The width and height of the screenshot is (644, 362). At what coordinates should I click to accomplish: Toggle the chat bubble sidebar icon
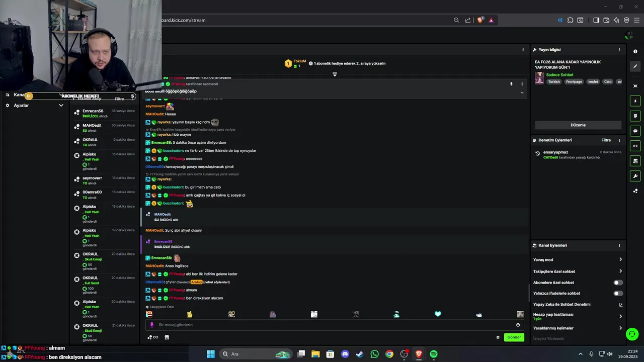[635, 131]
